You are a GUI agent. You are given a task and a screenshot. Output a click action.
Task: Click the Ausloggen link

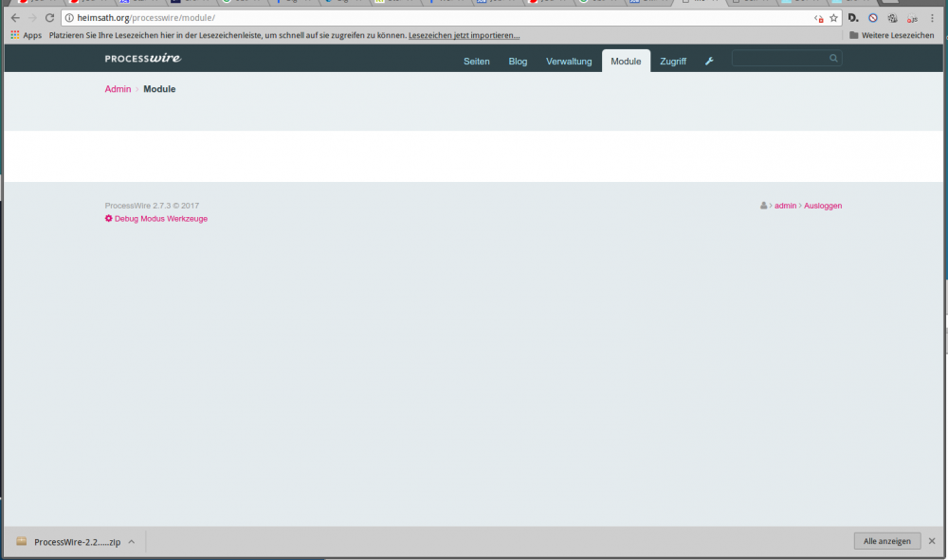click(x=823, y=206)
